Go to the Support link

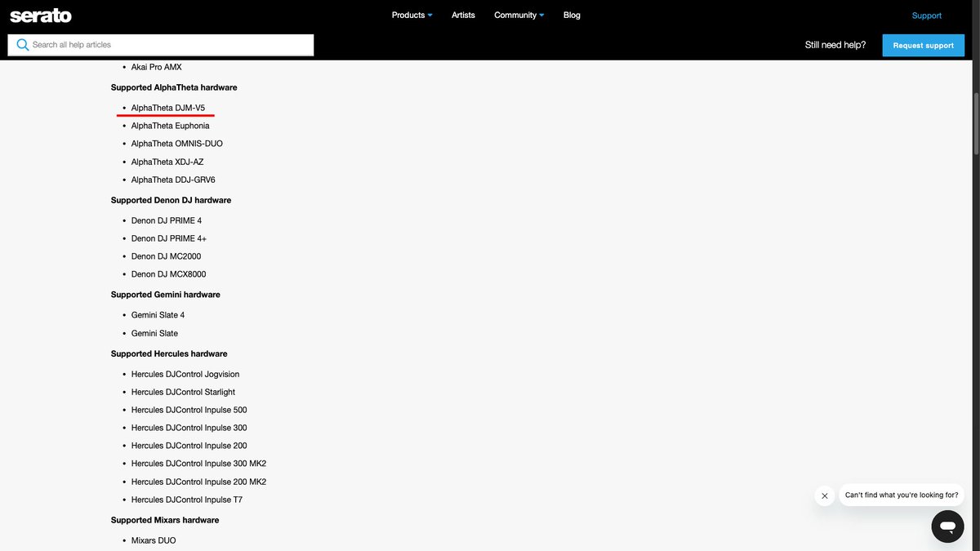coord(927,16)
